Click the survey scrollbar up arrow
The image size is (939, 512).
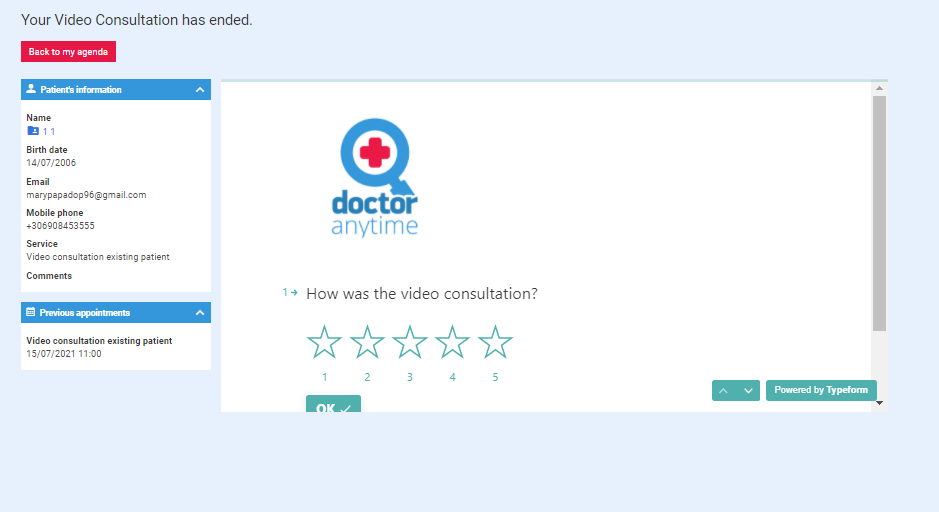(x=879, y=88)
